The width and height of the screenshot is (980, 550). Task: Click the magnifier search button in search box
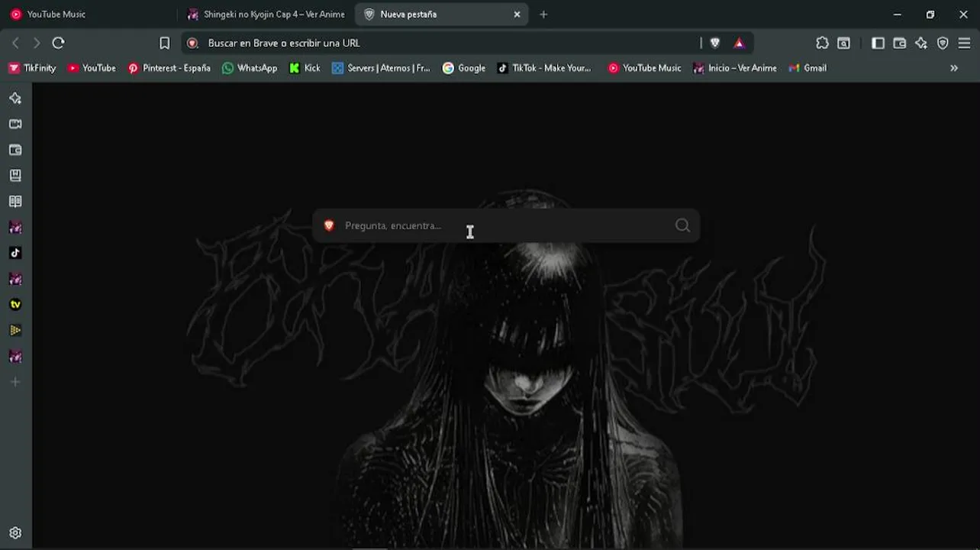(x=682, y=225)
